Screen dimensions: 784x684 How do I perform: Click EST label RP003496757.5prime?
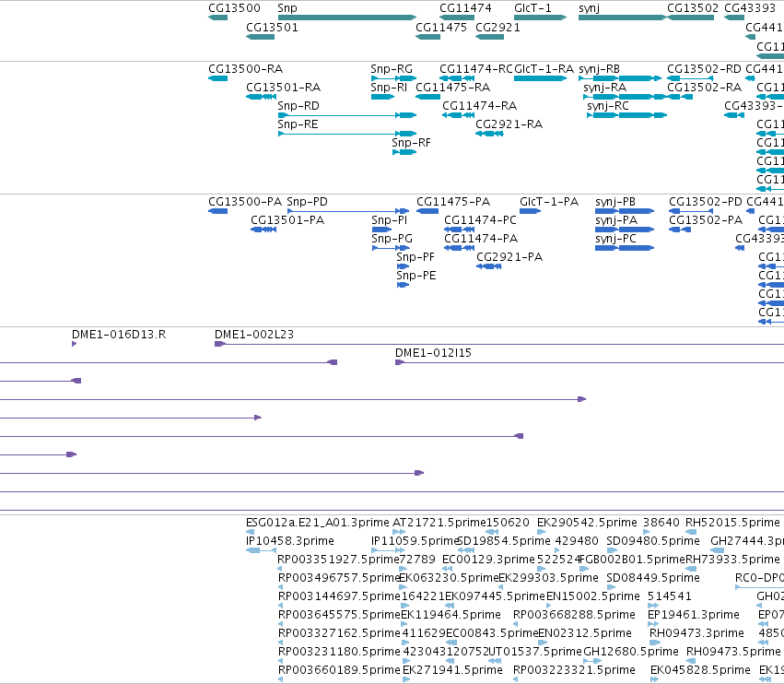(339, 578)
